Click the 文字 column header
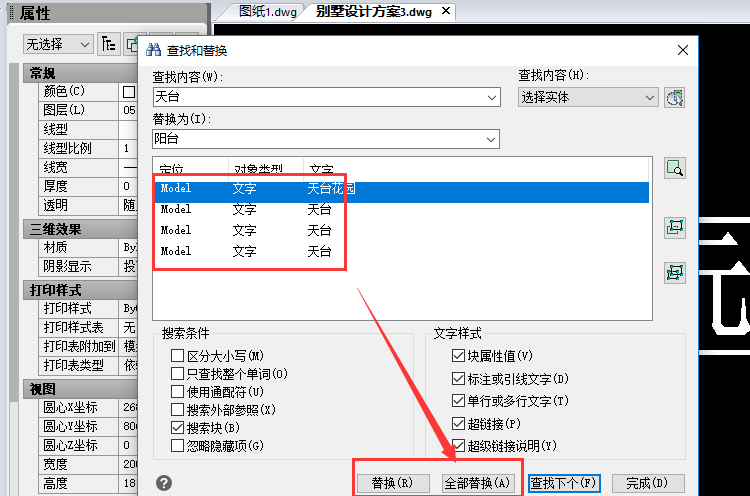 475,167
